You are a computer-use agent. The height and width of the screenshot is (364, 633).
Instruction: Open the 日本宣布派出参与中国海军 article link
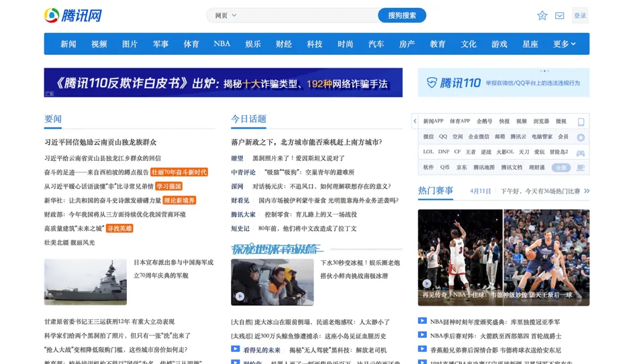[174, 269]
